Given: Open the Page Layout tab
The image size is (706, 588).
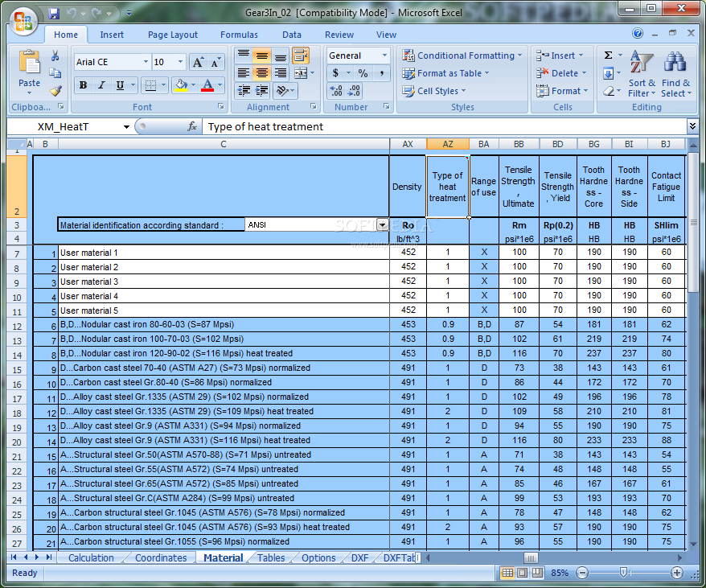Looking at the screenshot, I should tap(172, 35).
